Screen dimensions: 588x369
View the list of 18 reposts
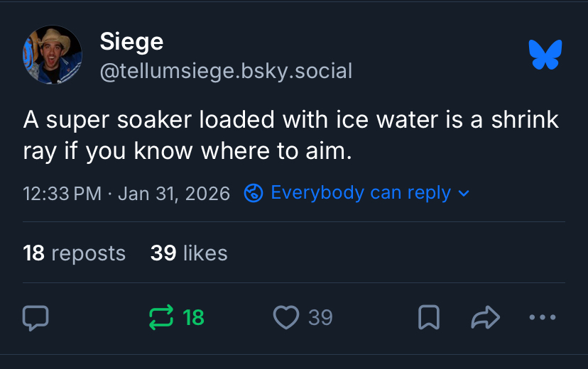(74, 253)
